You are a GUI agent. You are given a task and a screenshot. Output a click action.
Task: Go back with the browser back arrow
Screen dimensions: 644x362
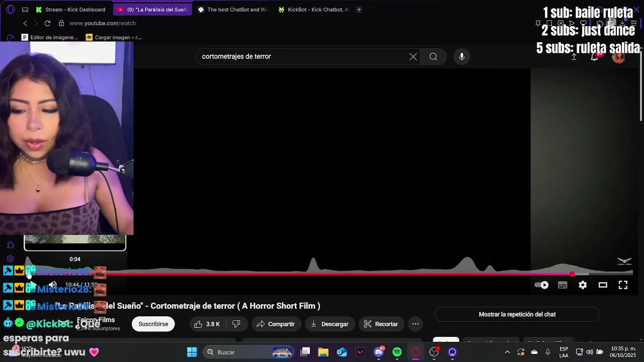point(25,23)
